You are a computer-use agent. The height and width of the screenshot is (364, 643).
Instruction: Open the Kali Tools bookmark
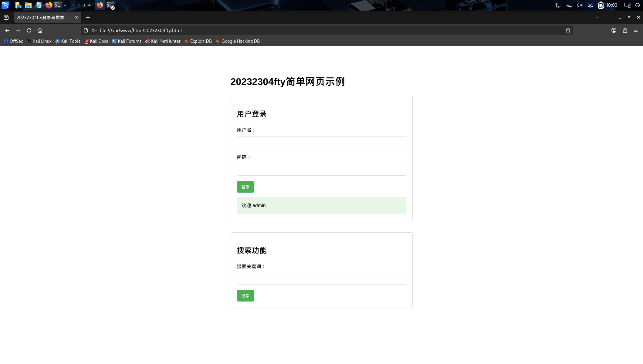pyautogui.click(x=68, y=41)
